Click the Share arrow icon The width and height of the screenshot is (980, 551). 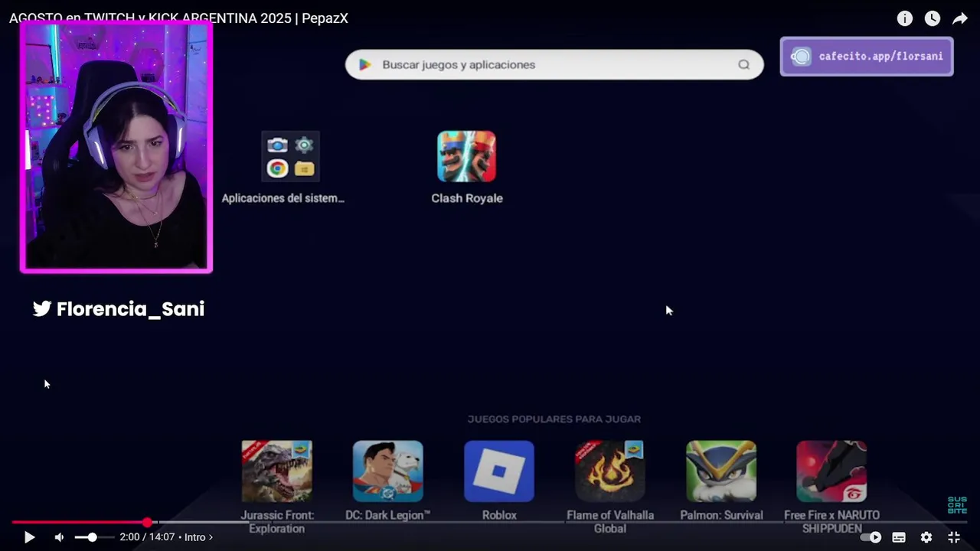959,18
